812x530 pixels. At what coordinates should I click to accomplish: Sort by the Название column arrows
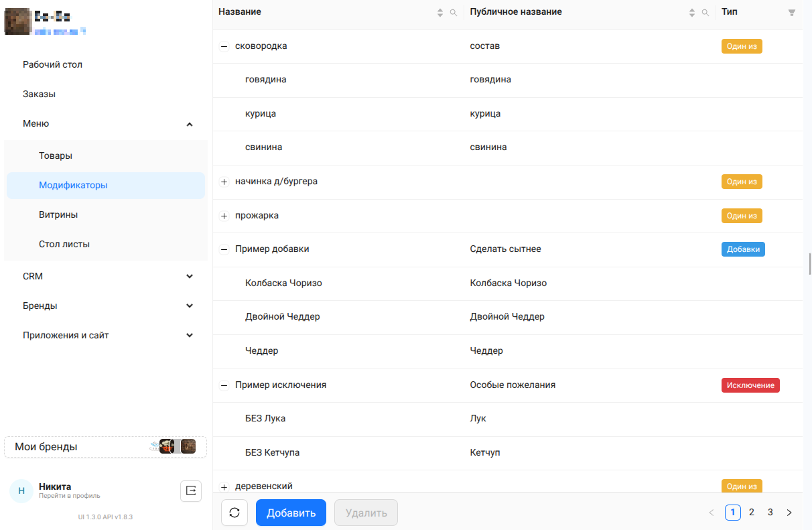[x=440, y=13]
